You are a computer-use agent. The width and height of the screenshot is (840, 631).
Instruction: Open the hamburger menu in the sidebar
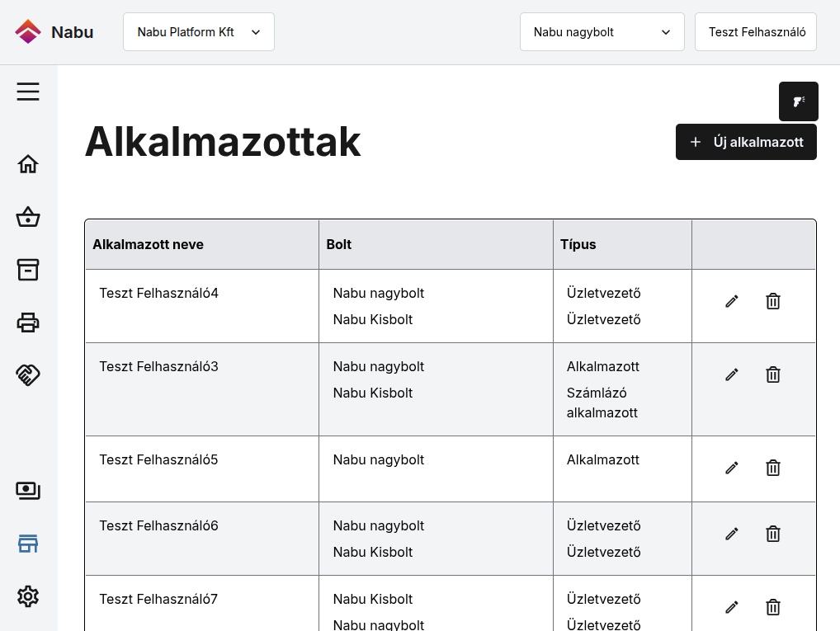(28, 92)
